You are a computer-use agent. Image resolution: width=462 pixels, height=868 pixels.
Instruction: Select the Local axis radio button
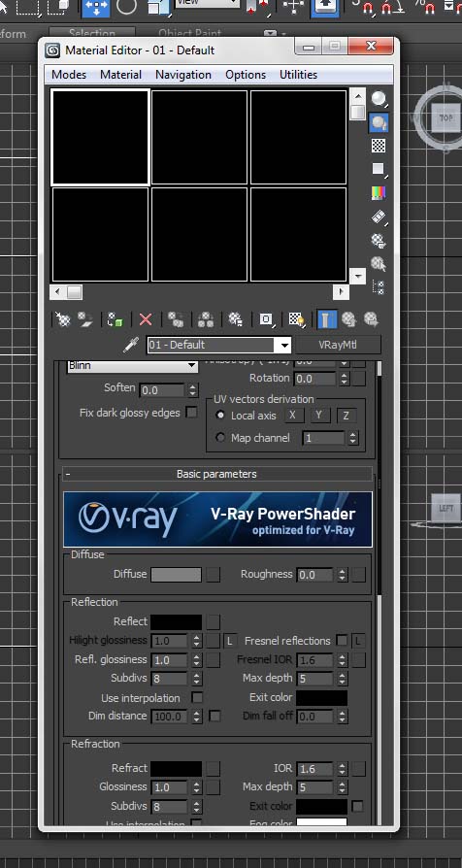[x=220, y=416]
